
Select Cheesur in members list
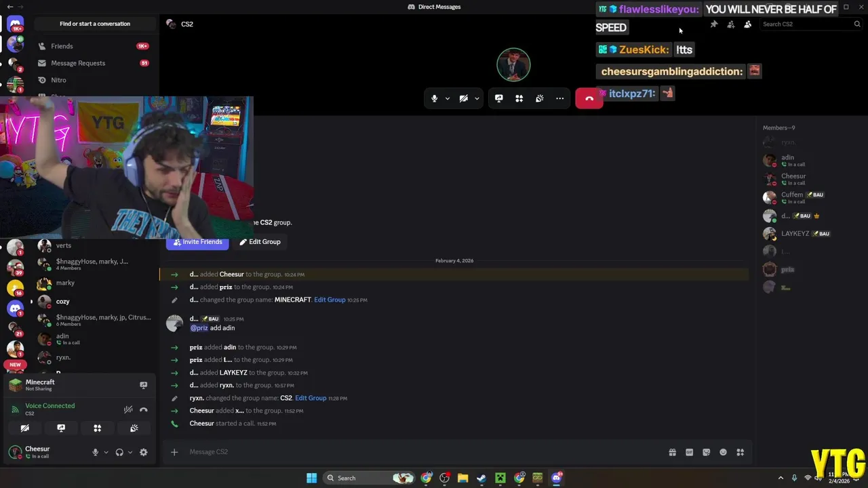810,179
